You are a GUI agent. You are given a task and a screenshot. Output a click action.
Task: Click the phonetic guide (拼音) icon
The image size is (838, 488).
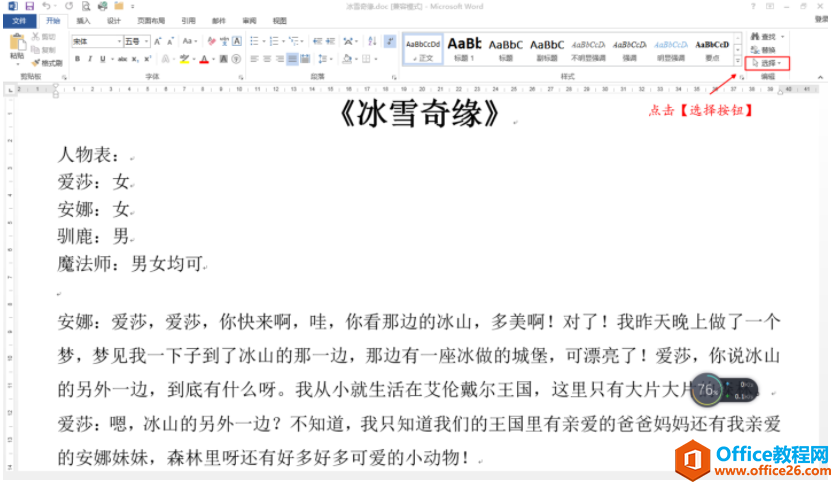(x=224, y=41)
